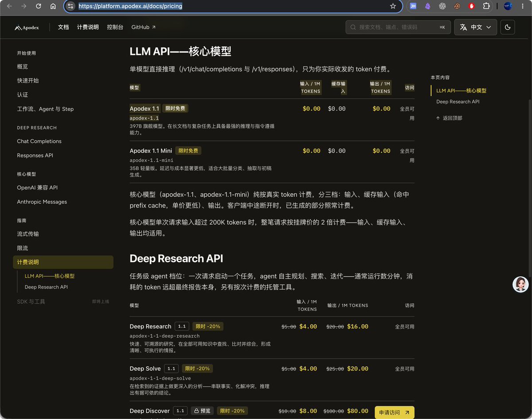Open Chat Completions in the sidebar
The image size is (532, 419).
(39, 141)
